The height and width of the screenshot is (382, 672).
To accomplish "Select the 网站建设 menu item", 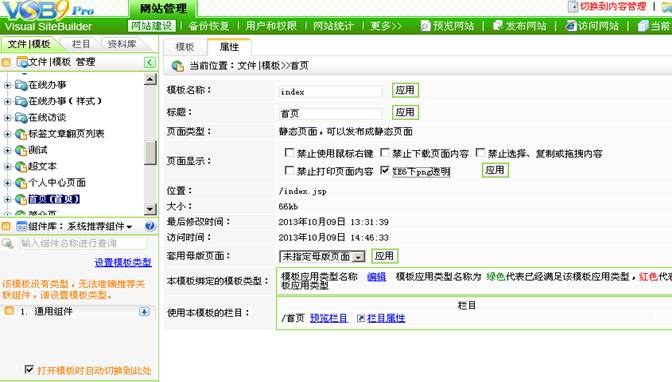I will [x=151, y=26].
